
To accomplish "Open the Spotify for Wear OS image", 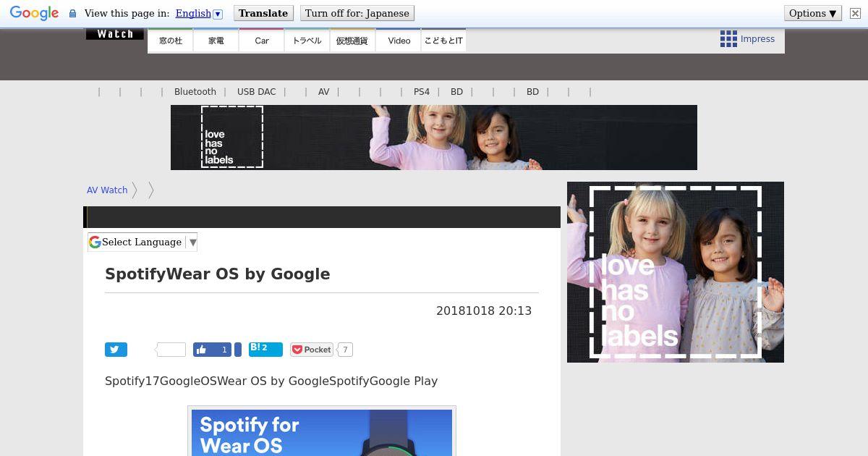I will pos(322,432).
